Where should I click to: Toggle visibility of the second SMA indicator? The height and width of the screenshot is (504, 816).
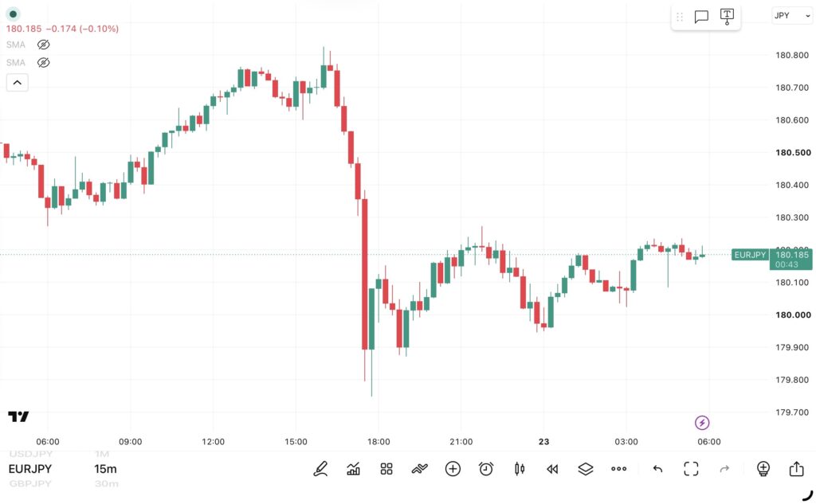[44, 63]
